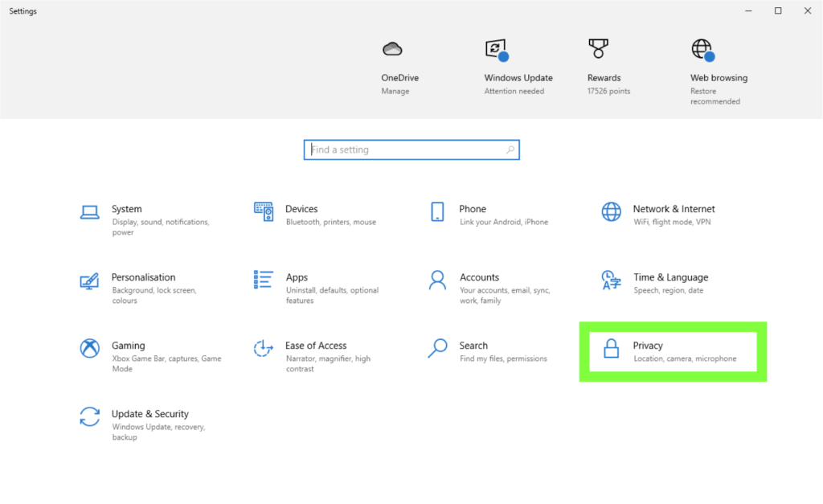Open Phone settings label
This screenshot has width=823, height=504.
pyautogui.click(x=473, y=209)
